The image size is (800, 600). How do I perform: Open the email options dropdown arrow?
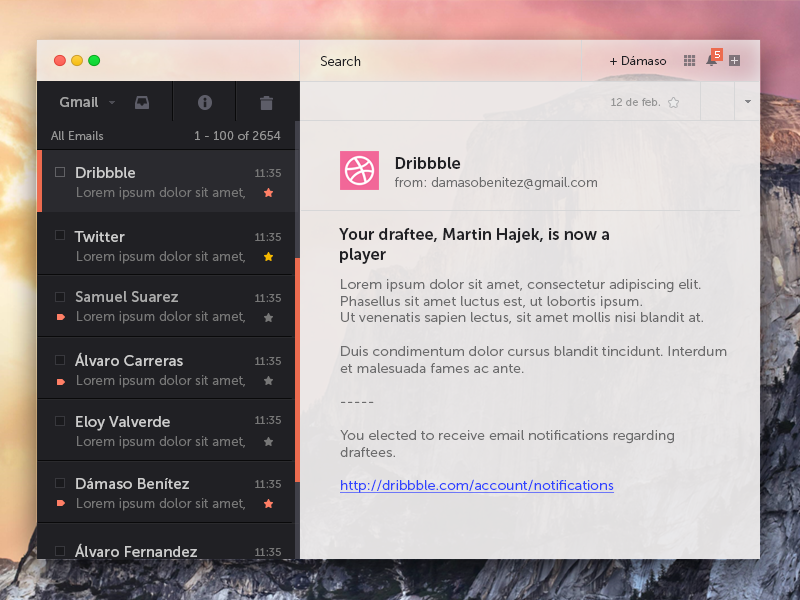coord(747,102)
